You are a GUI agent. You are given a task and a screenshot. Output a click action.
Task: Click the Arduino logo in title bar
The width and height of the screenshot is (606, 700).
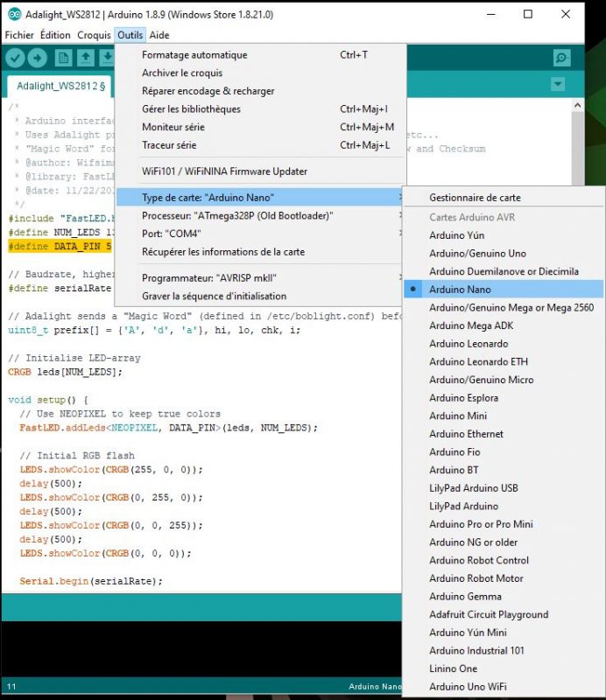pyautogui.click(x=14, y=14)
